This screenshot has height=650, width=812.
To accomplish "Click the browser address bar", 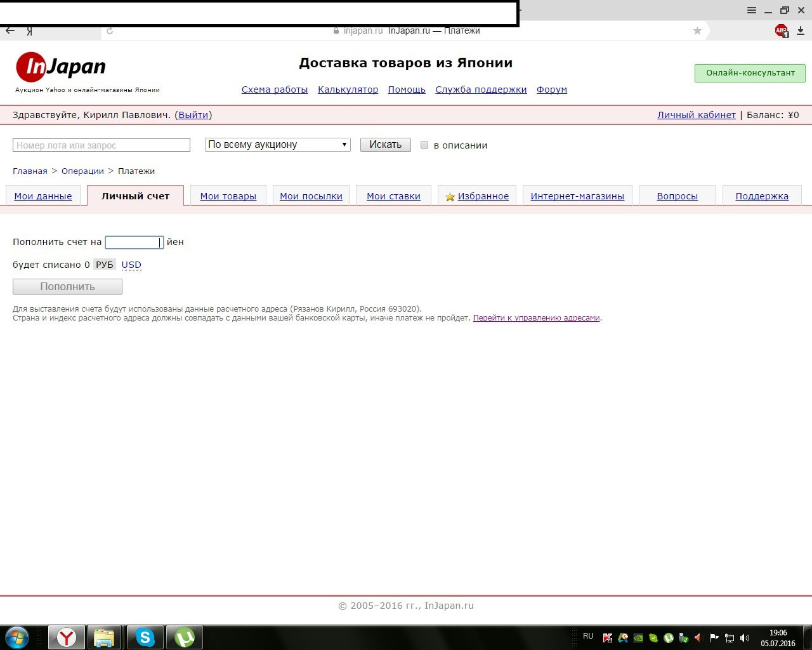I will pos(406,30).
